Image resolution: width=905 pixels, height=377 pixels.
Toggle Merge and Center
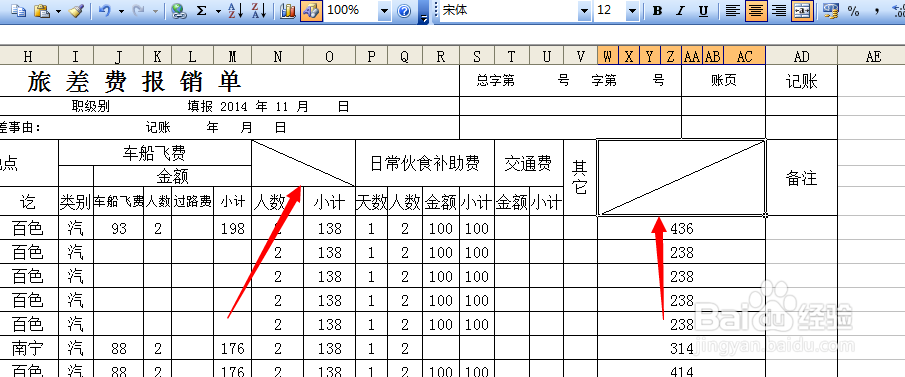coord(802,10)
